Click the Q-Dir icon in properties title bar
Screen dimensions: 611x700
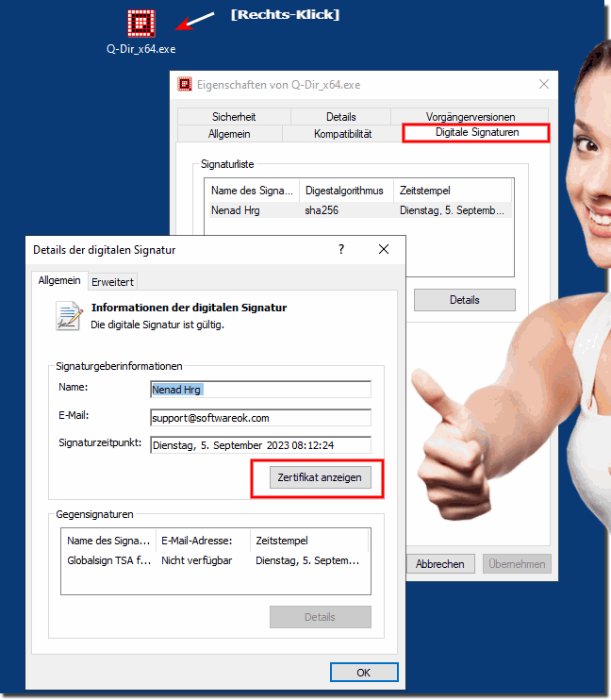(x=184, y=84)
